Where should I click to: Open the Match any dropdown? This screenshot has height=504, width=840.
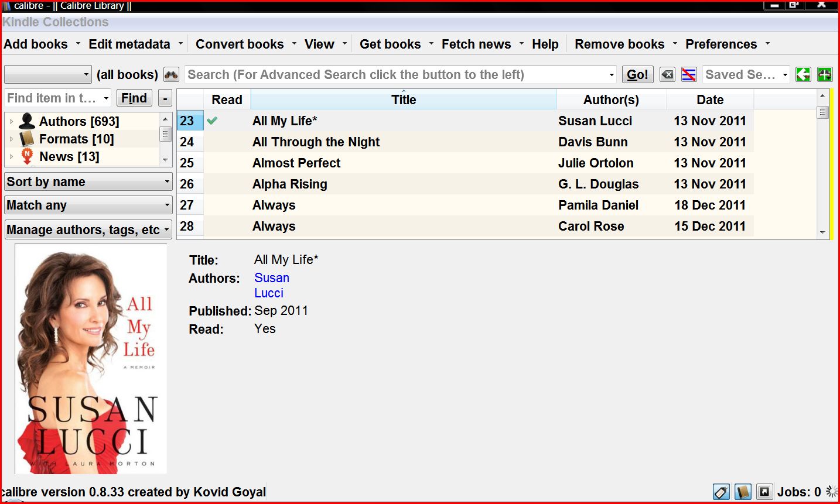(x=88, y=205)
